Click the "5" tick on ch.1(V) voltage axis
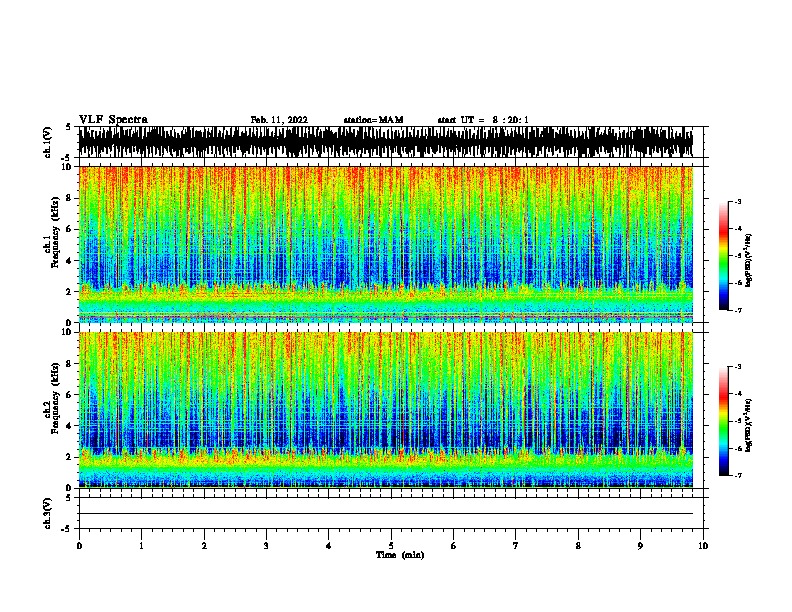The width and height of the screenshot is (792, 612). [69, 127]
